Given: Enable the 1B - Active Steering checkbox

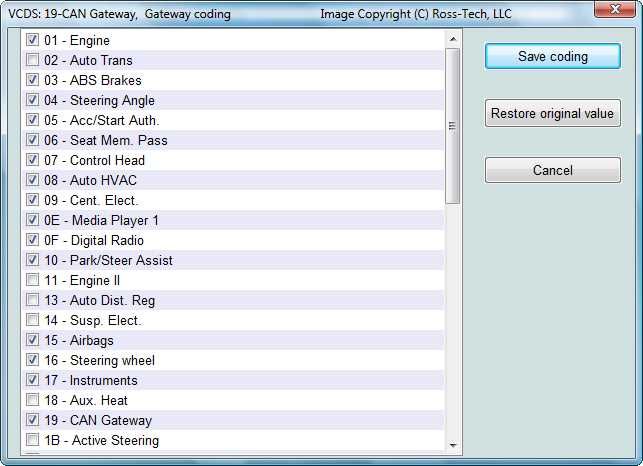Looking at the screenshot, I should [x=32, y=440].
